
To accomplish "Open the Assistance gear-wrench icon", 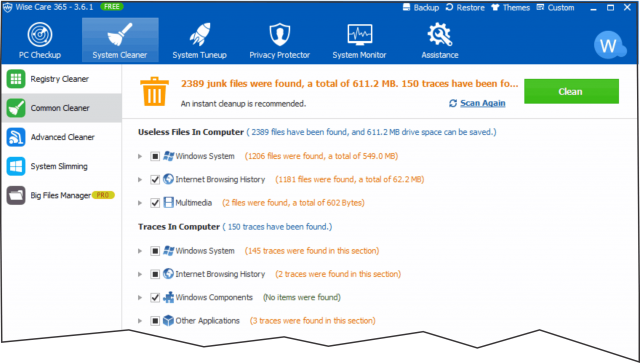I will pyautogui.click(x=440, y=35).
